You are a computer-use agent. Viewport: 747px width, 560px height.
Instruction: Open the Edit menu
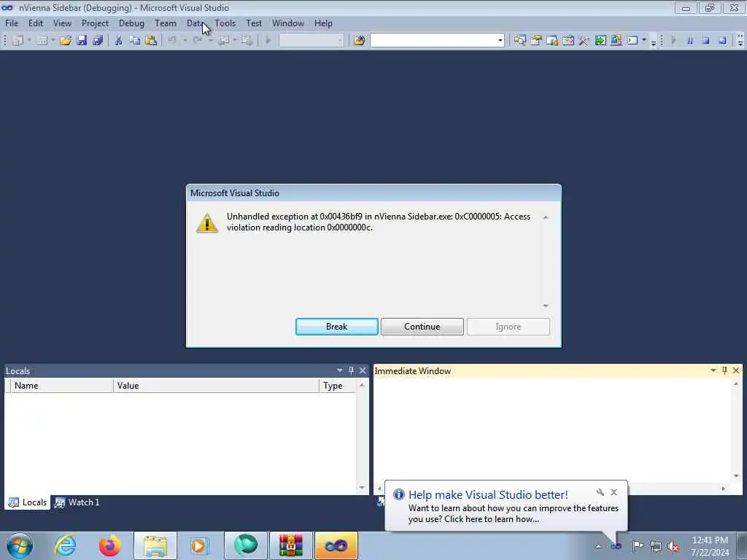point(36,23)
